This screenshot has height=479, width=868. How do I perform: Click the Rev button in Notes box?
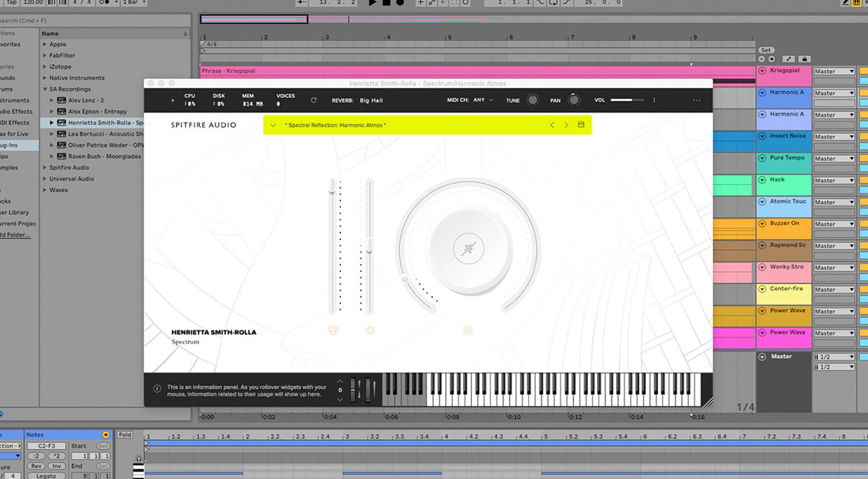(36, 466)
